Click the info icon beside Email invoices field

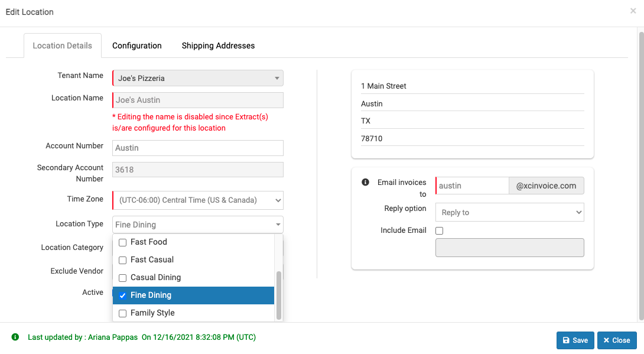366,182
